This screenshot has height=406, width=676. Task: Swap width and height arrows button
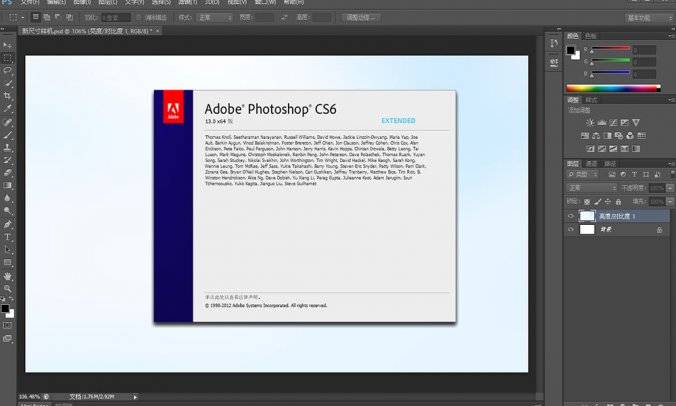click(x=284, y=18)
